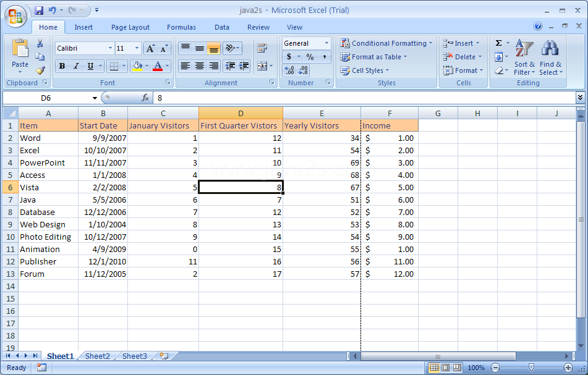Open the Calibri font name dropdown
This screenshot has width=588, height=375.
coord(110,48)
